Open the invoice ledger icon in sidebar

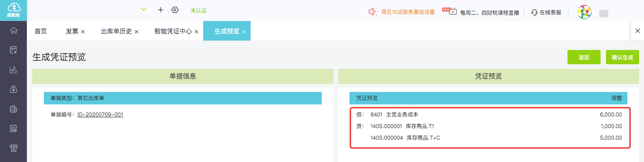(13, 109)
